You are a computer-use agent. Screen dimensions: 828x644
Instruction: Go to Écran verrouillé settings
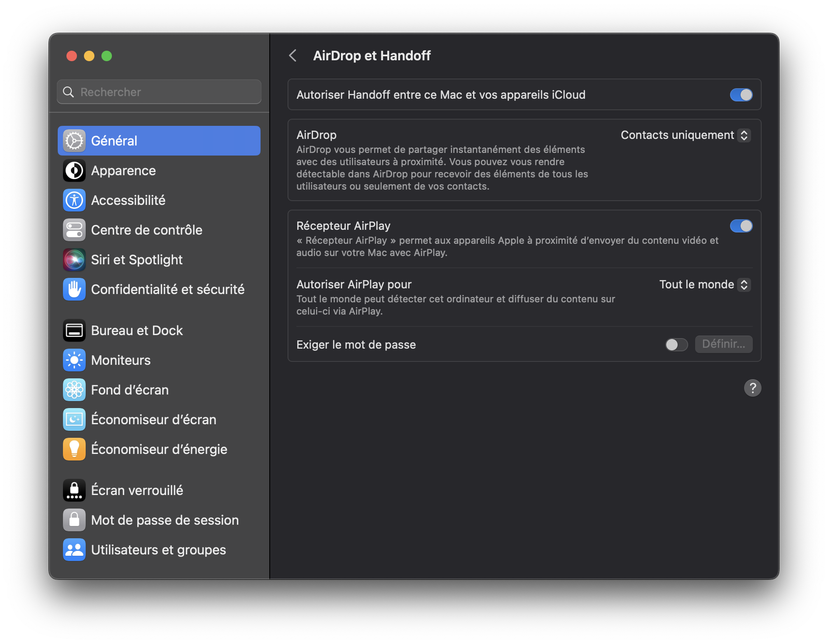[137, 490]
